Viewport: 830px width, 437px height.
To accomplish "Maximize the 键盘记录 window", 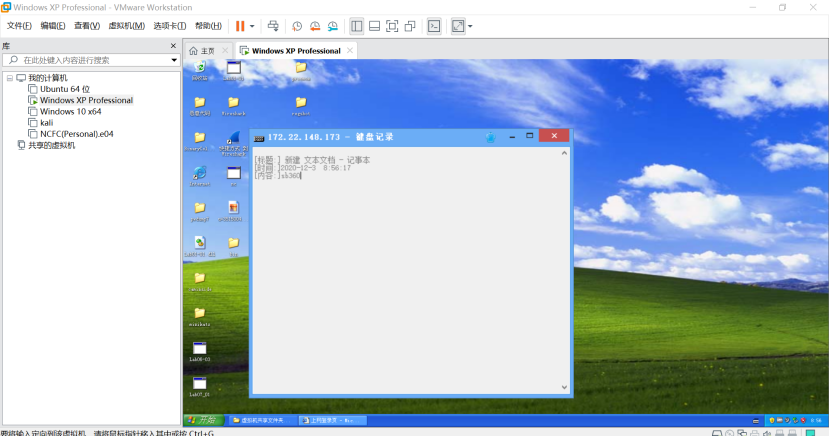I will 529,136.
